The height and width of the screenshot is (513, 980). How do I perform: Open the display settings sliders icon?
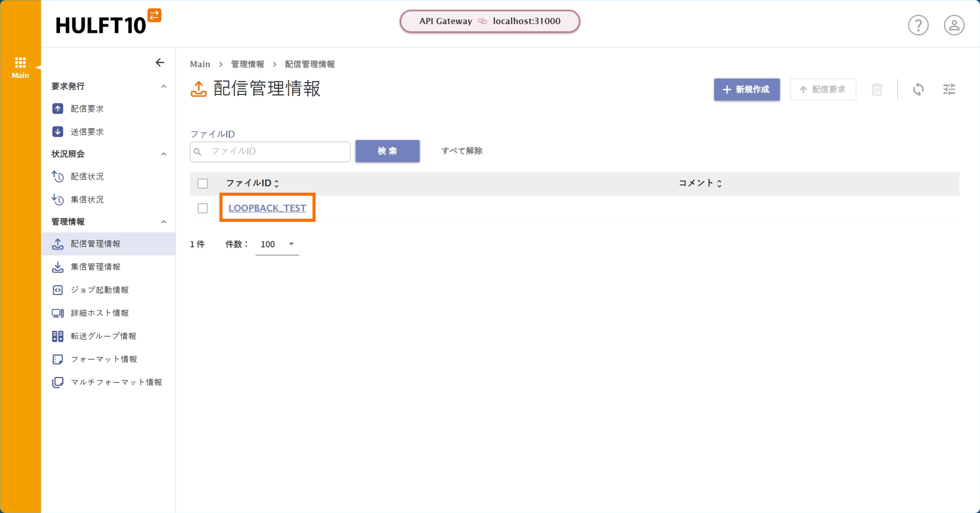[949, 89]
